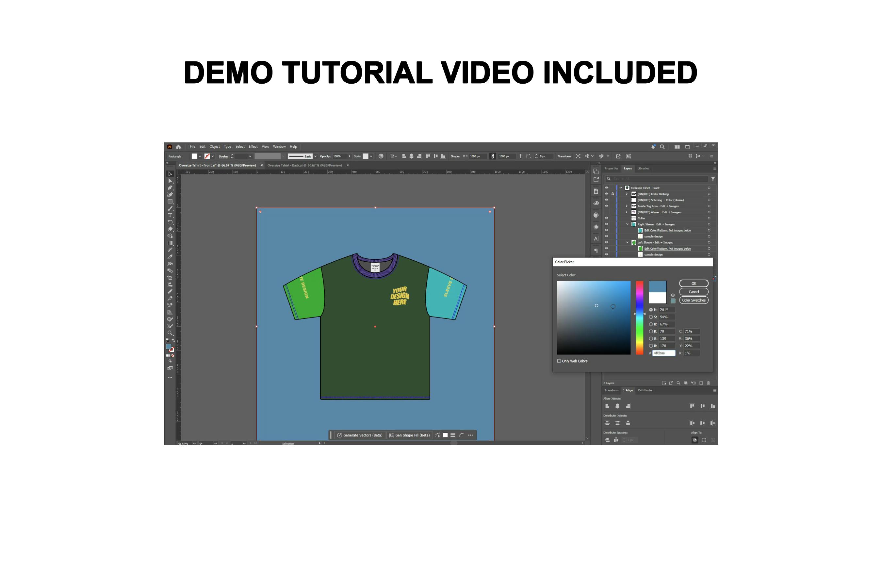
Task: Toggle visibility of Oversize Tshirt - Front layer
Action: click(x=606, y=188)
